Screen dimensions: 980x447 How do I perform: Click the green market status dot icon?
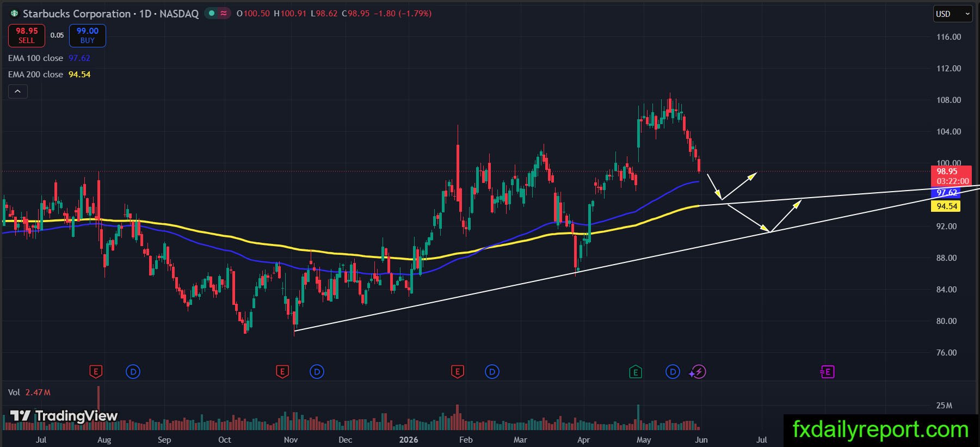pyautogui.click(x=212, y=14)
